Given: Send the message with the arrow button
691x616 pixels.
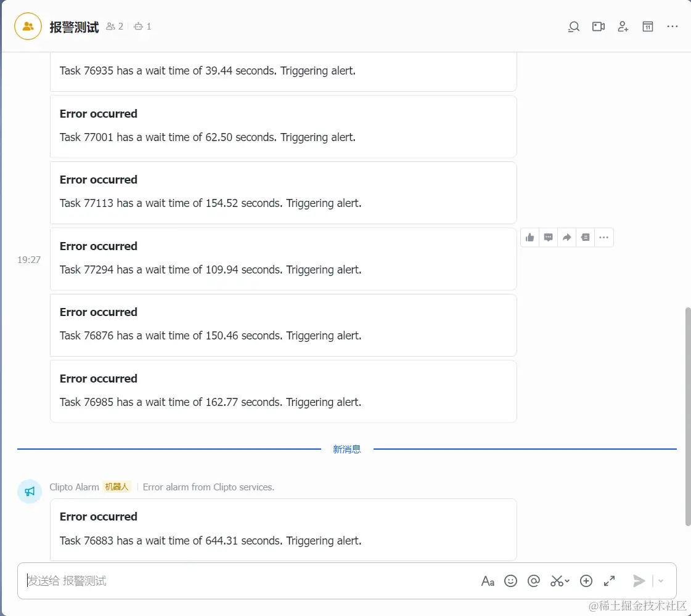Looking at the screenshot, I should [x=639, y=582].
